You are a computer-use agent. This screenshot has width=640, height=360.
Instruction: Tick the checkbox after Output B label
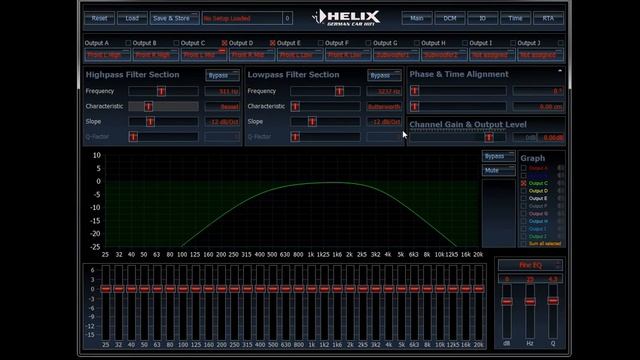[176, 43]
